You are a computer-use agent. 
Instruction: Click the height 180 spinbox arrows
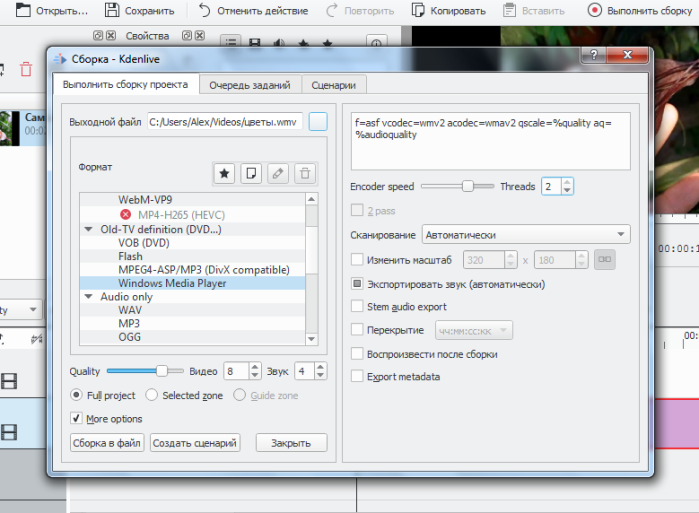click(581, 259)
